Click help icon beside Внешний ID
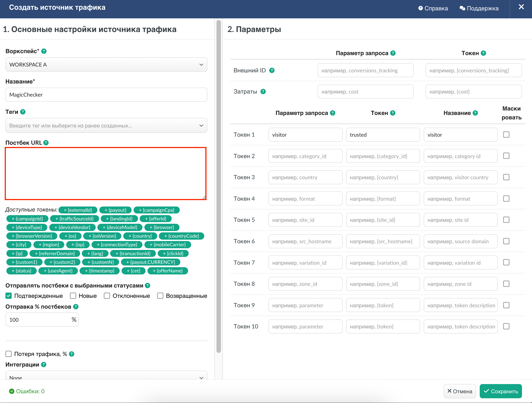This screenshot has width=532, height=403. coord(272,70)
